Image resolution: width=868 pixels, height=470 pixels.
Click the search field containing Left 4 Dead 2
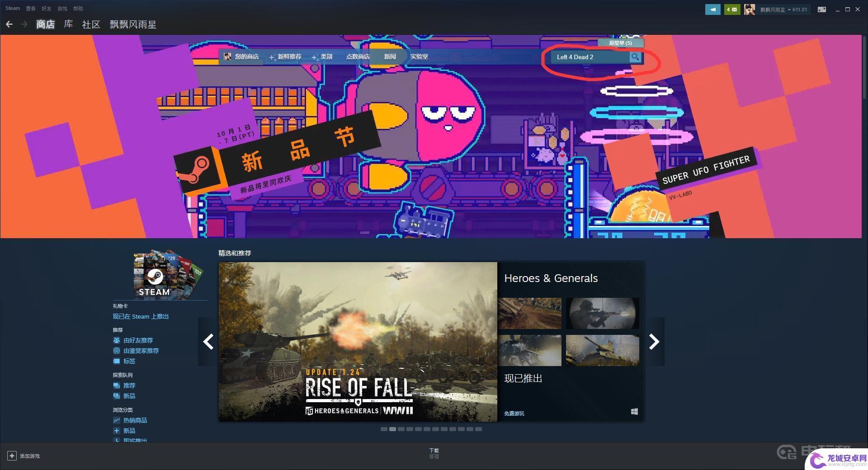[x=590, y=57]
